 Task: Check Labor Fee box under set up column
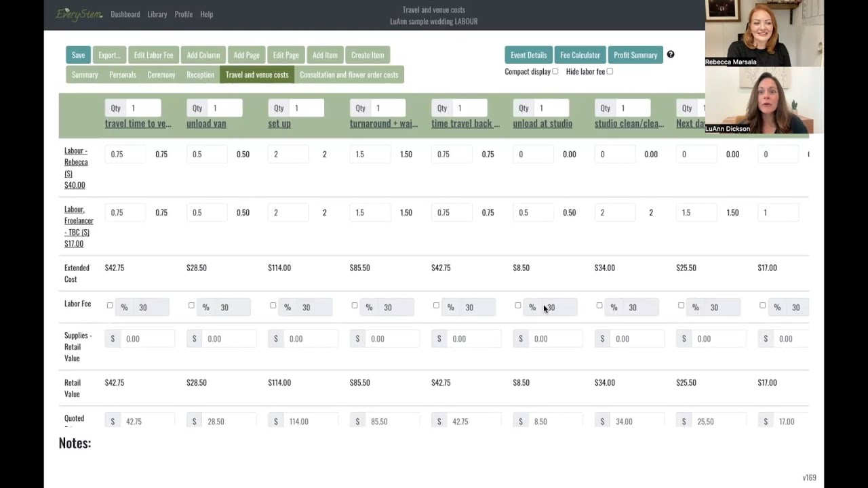pos(273,305)
